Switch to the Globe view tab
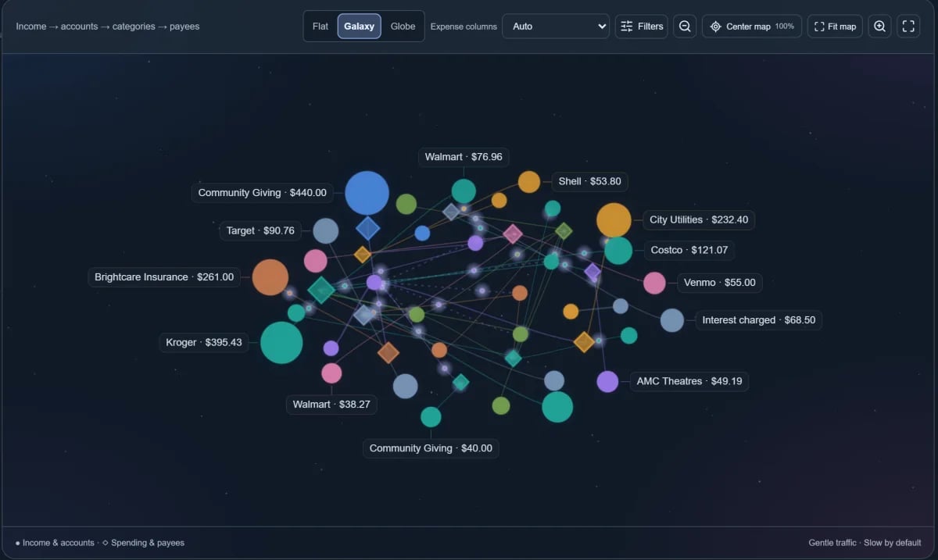This screenshot has height=560, width=938. point(403,26)
